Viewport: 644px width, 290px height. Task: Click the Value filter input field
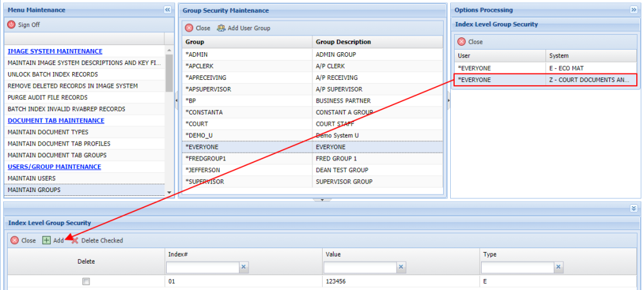click(x=360, y=267)
